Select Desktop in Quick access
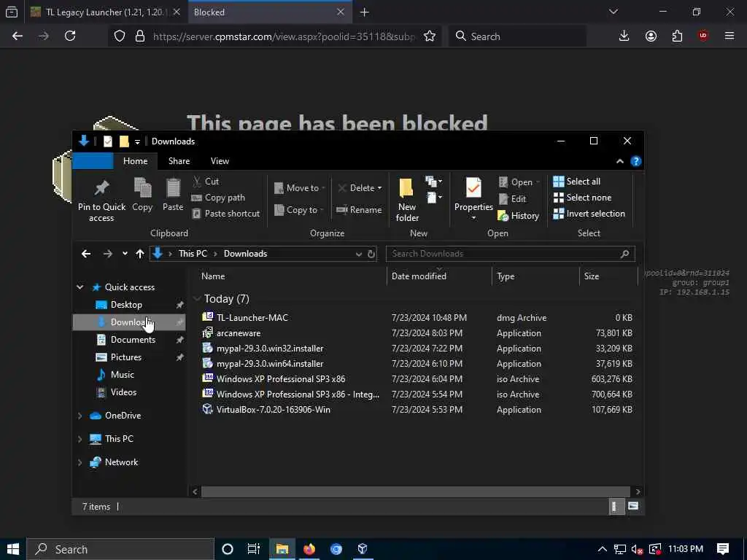This screenshot has width=747, height=560. (126, 305)
